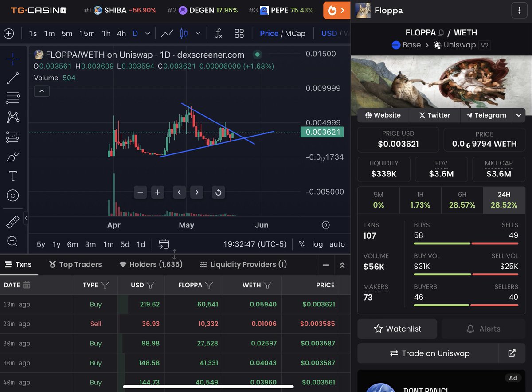Visit the token Website

(x=383, y=115)
